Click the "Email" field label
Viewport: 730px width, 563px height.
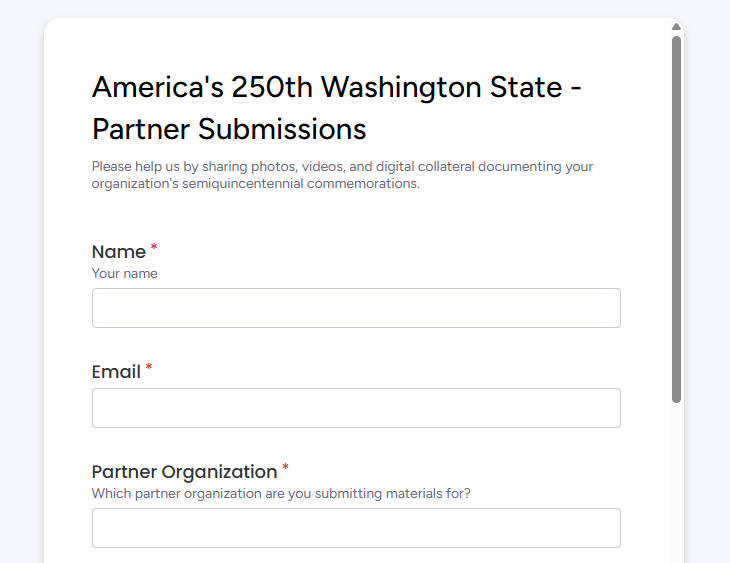point(116,372)
